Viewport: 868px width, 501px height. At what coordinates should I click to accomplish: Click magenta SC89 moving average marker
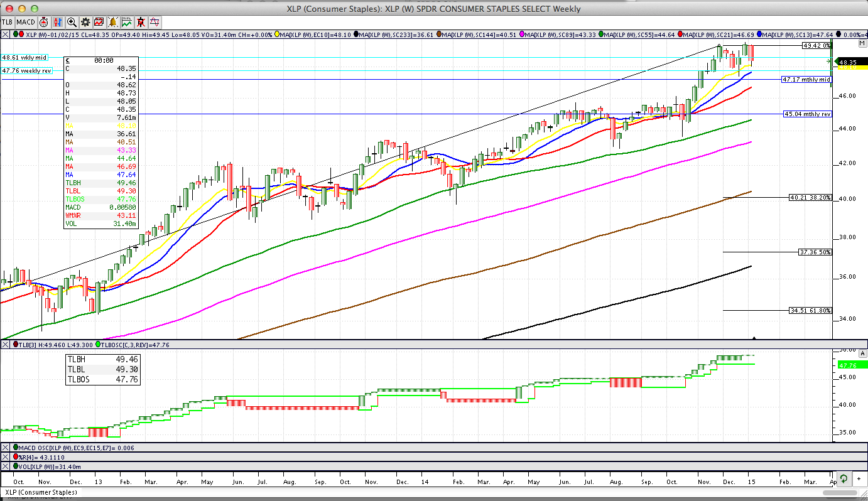521,35
